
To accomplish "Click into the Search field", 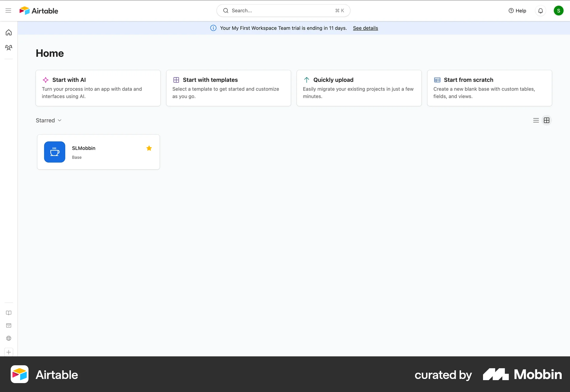I will point(283,10).
